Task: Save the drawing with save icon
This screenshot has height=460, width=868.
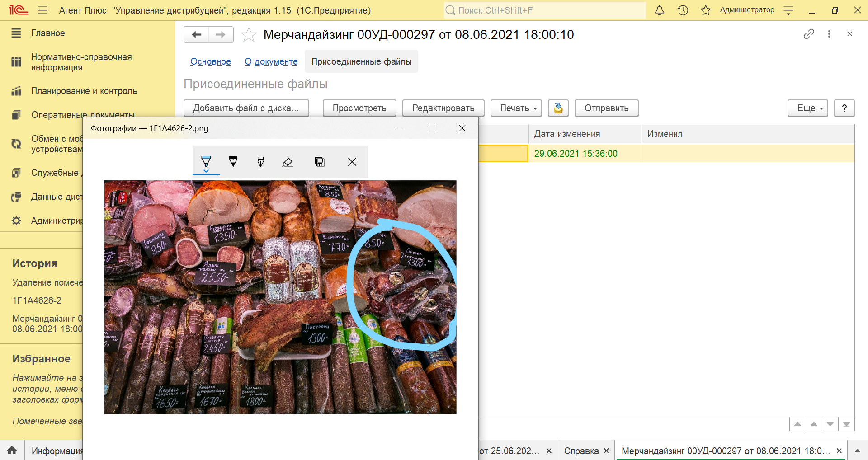Action: tap(320, 162)
